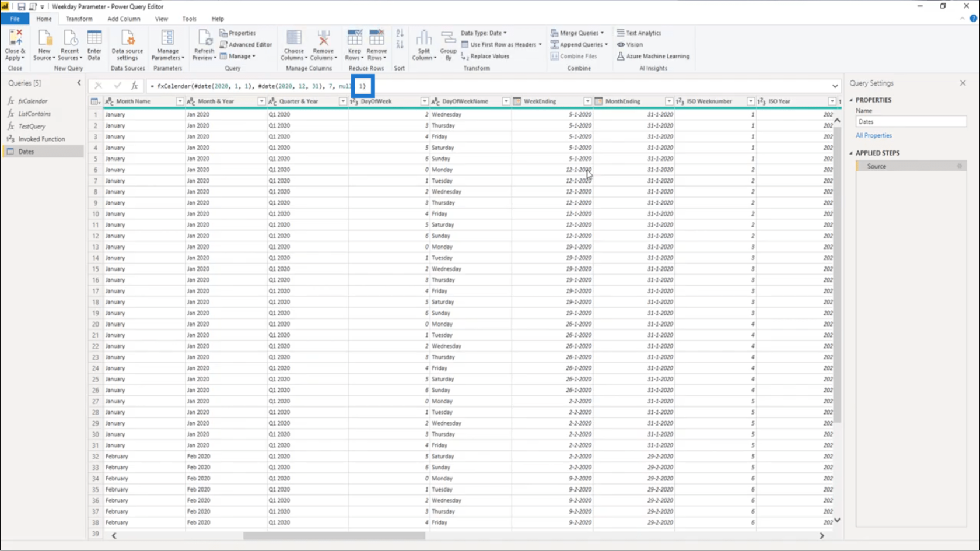The image size is (980, 551).
Task: Open the Quarter & Year column filter dropdown
Action: pyautogui.click(x=343, y=101)
